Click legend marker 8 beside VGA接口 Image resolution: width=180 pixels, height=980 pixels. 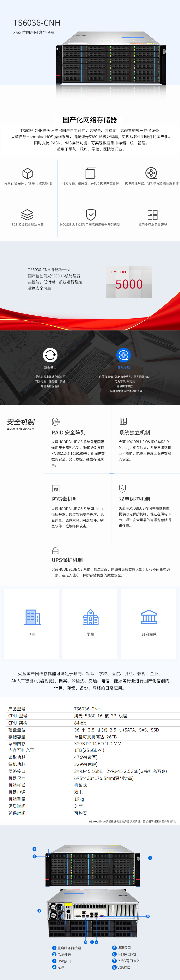(x=114, y=967)
